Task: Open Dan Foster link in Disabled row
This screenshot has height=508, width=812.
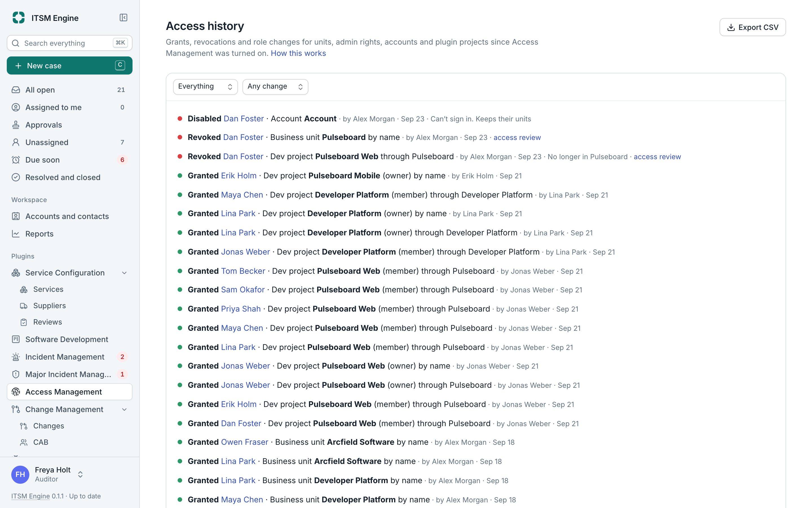Action: (x=244, y=119)
